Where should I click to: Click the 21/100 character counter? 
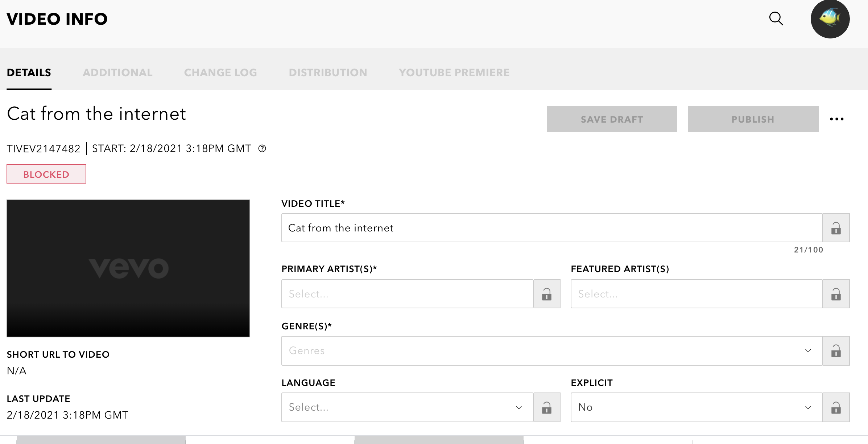[809, 250]
